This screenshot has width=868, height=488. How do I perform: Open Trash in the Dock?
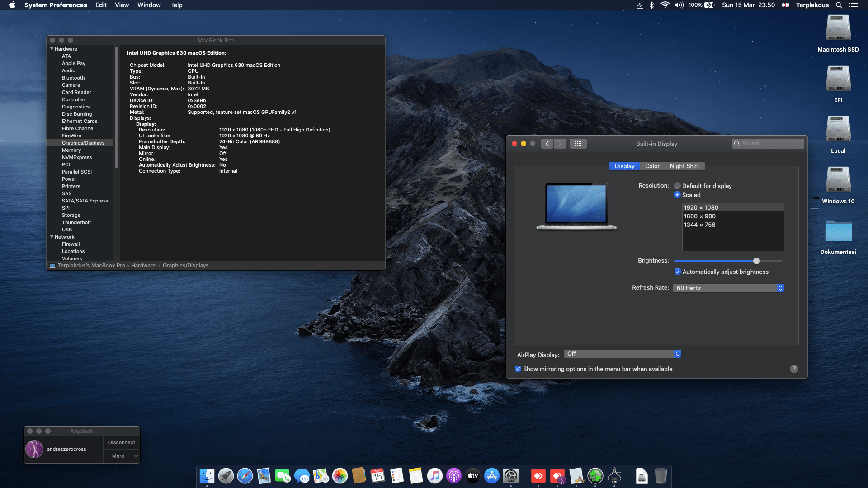pyautogui.click(x=661, y=476)
